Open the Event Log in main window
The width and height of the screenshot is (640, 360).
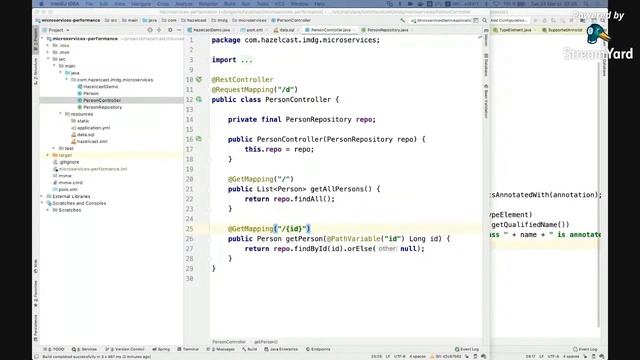467,349
